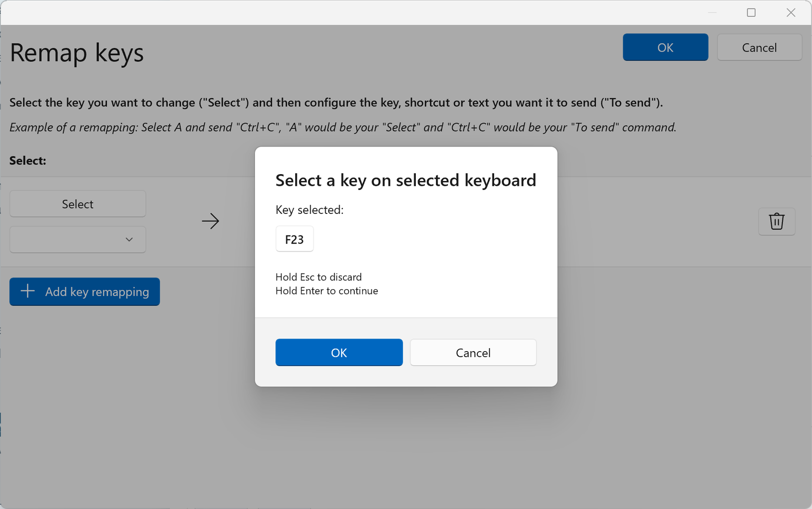Click the right arrow icon beside Select
Viewport: 812px width, 509px height.
point(211,221)
